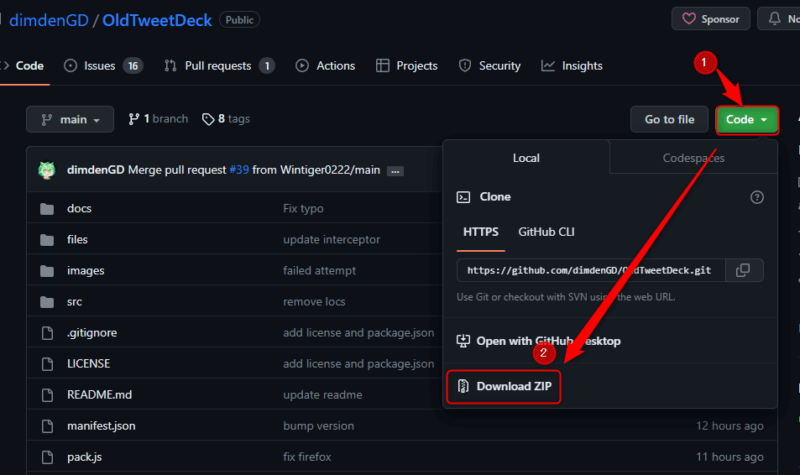Click the tag icon beside 8 tags
Image resolution: width=800 pixels, height=475 pixels.
point(208,119)
